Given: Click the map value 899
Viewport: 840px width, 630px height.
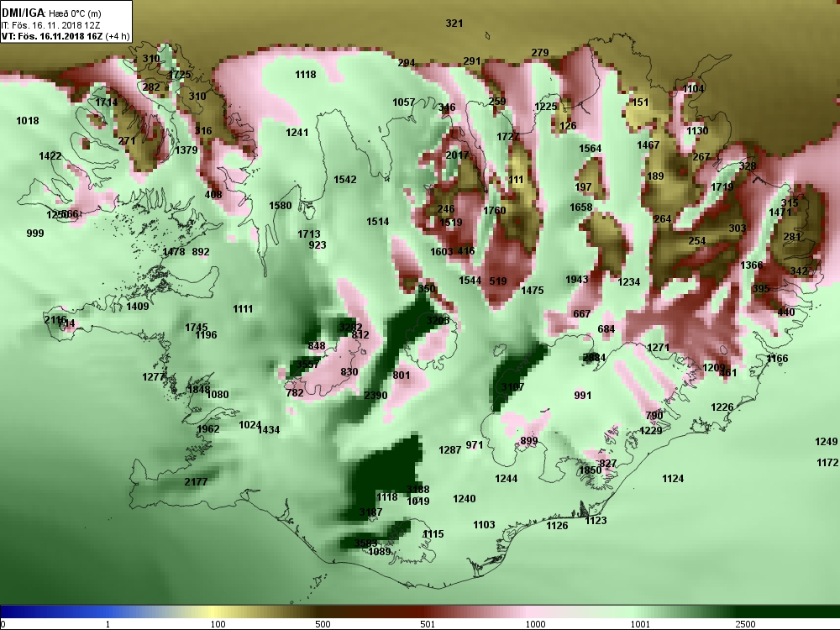Looking at the screenshot, I should (529, 441).
